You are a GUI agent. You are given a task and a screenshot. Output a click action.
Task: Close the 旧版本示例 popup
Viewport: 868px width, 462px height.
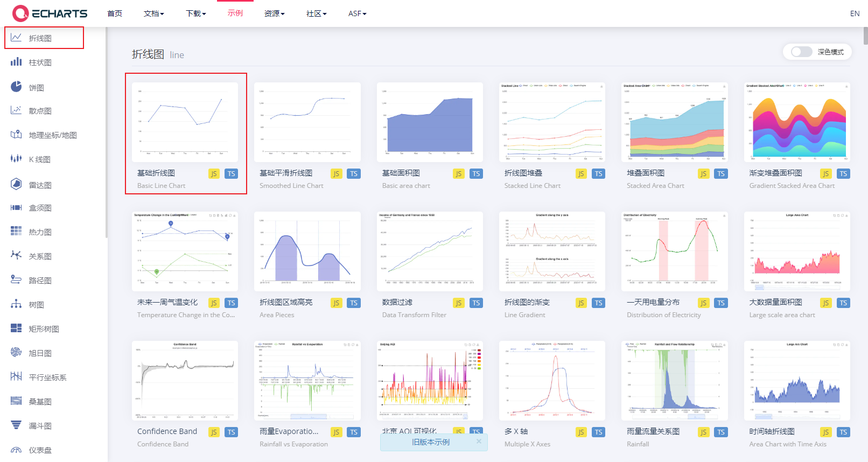[x=479, y=441]
